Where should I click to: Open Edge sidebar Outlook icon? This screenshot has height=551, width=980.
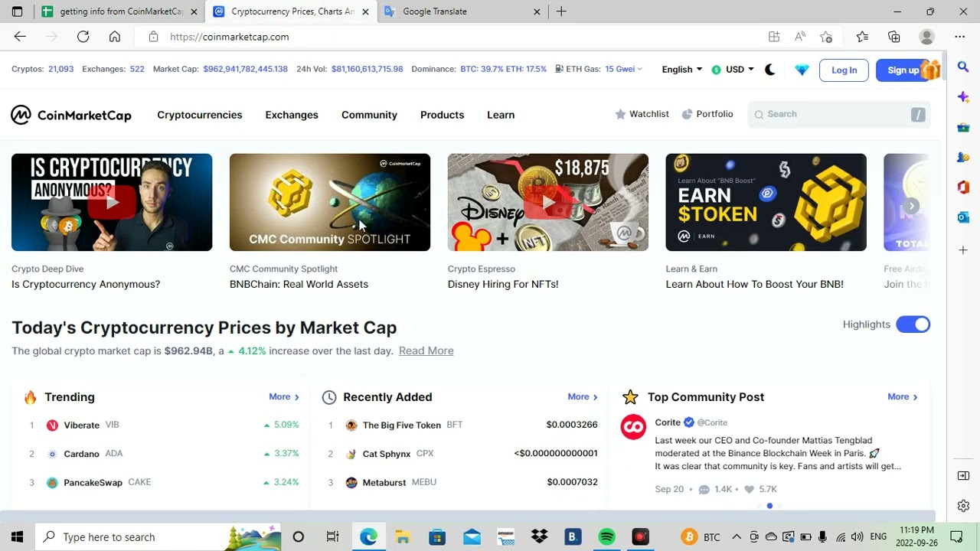pyautogui.click(x=963, y=217)
